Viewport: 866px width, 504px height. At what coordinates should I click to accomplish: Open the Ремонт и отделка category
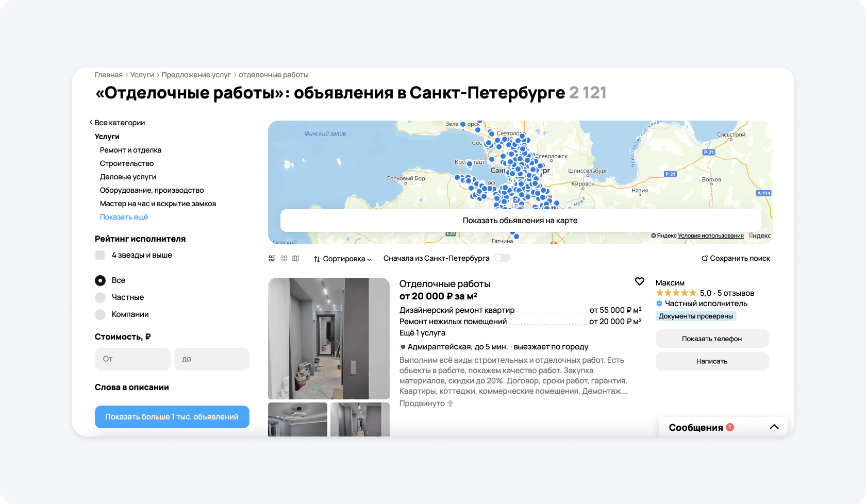pyautogui.click(x=130, y=150)
